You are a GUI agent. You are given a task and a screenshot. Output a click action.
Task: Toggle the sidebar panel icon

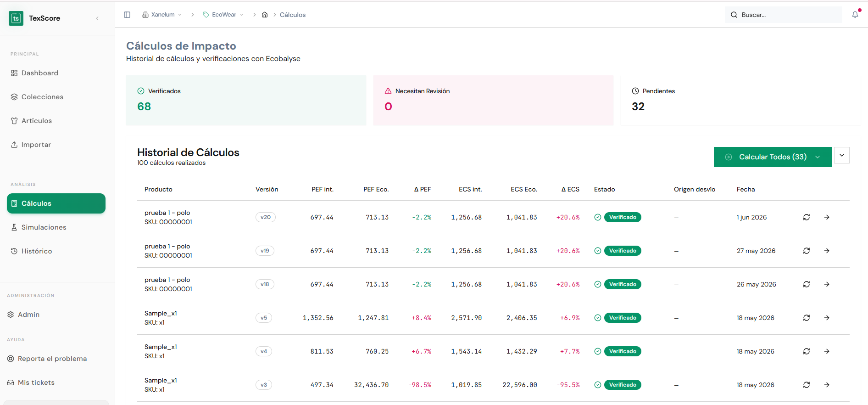(127, 15)
